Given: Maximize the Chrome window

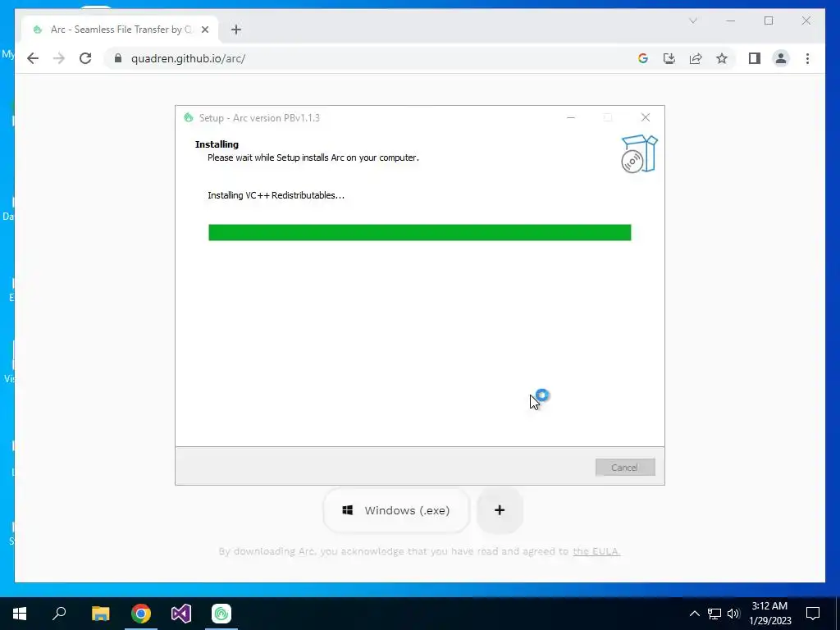Looking at the screenshot, I should (x=769, y=21).
